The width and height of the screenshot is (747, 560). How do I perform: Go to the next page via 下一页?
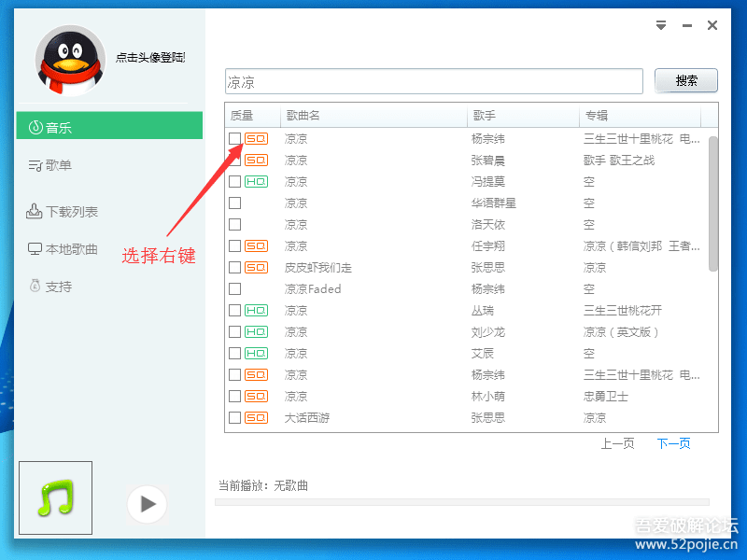point(673,443)
